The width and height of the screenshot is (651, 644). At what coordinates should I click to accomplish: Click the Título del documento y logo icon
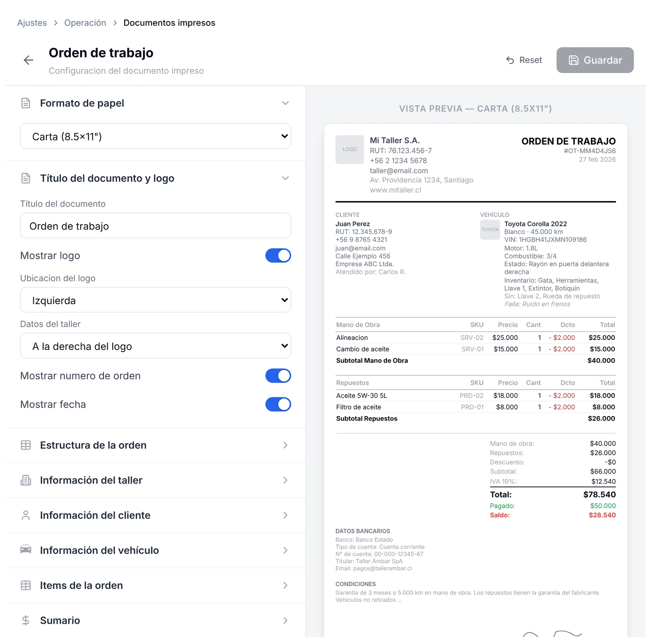click(26, 178)
